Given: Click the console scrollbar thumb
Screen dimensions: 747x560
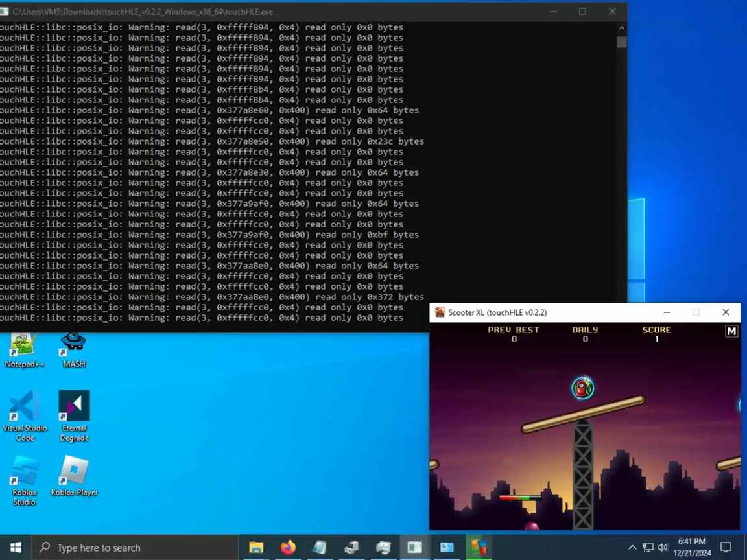Looking at the screenshot, I should [x=621, y=42].
